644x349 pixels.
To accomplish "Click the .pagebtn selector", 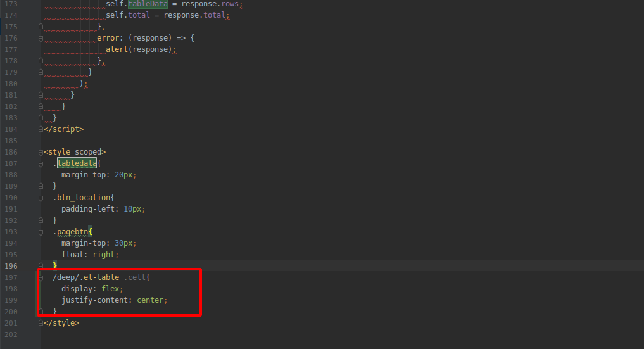I will [70, 232].
